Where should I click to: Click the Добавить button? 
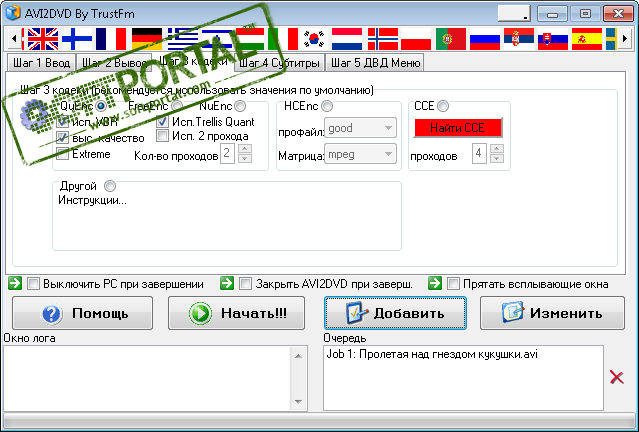click(395, 313)
